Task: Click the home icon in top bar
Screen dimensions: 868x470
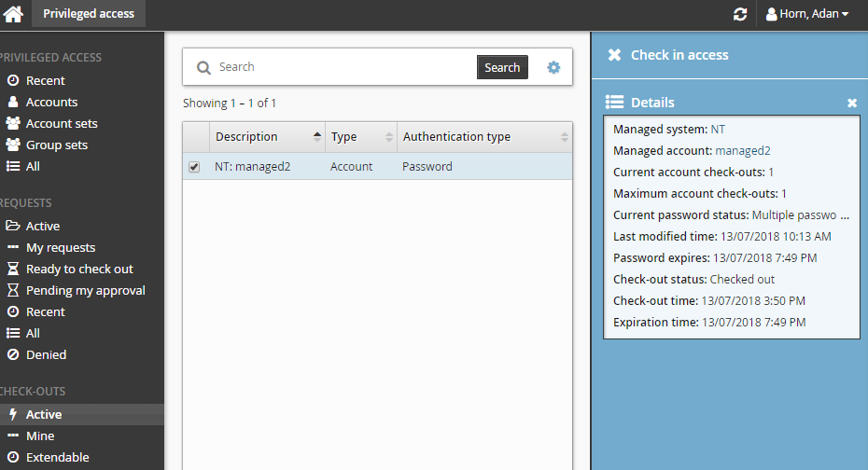Action: pos(13,14)
